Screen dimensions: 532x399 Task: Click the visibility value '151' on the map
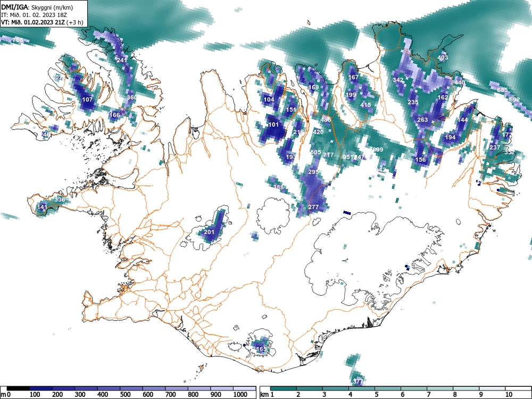291,110
